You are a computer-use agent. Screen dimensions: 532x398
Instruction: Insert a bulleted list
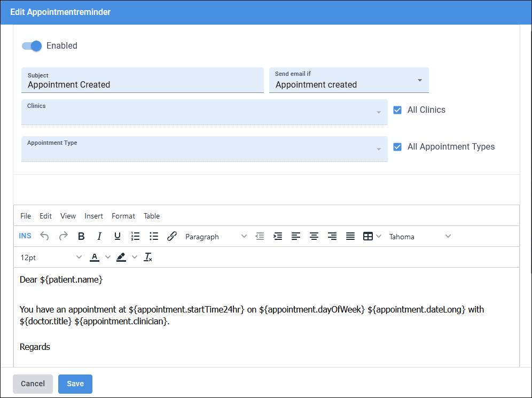click(x=153, y=236)
